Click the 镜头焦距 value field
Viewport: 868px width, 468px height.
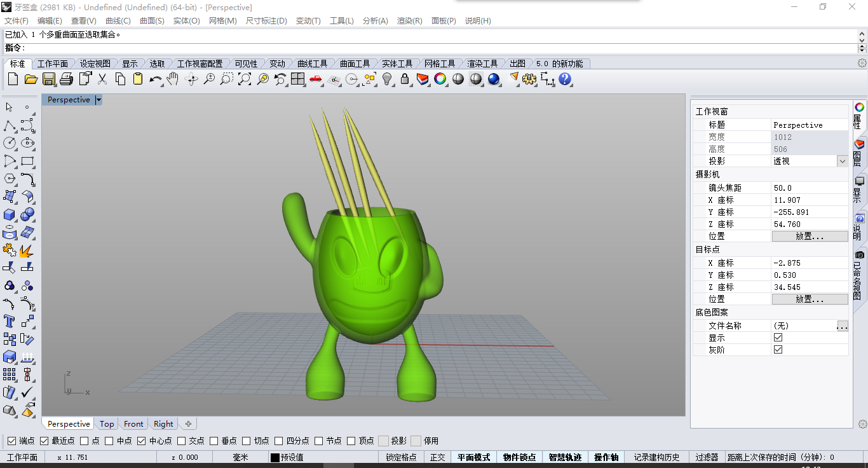pos(810,188)
